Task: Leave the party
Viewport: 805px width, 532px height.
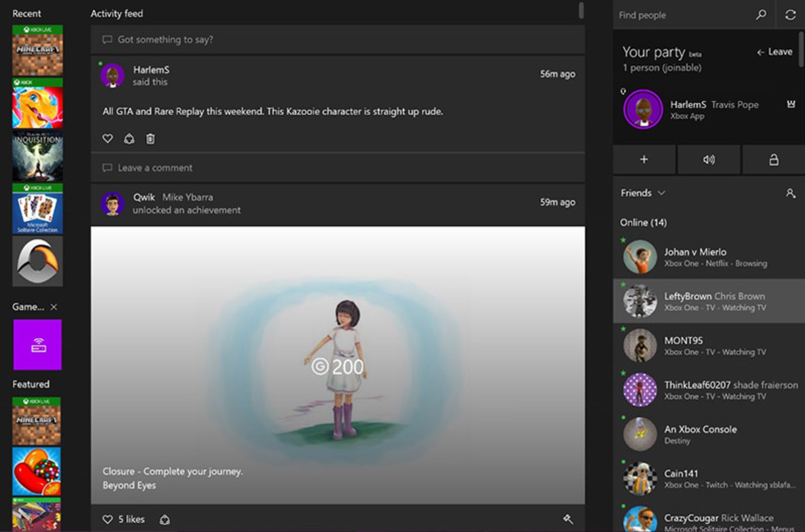Action: pos(774,52)
